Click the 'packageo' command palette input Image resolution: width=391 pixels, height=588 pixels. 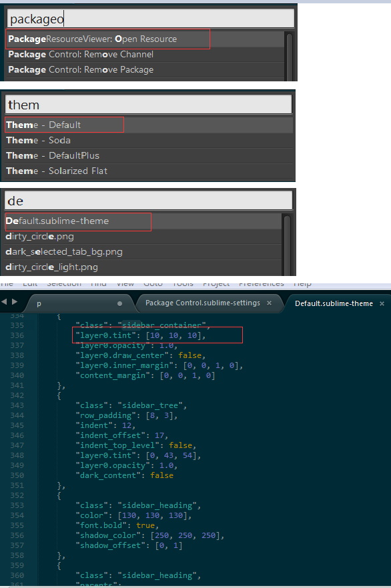click(151, 19)
